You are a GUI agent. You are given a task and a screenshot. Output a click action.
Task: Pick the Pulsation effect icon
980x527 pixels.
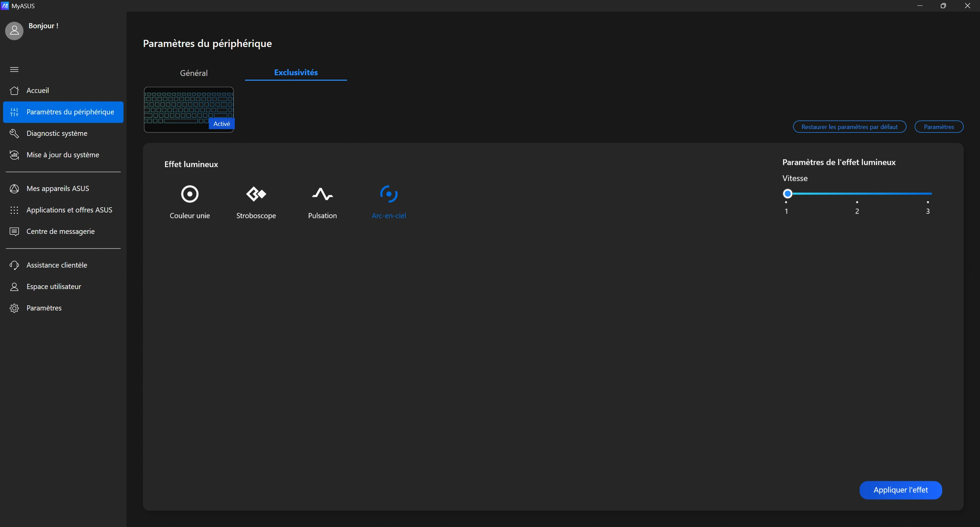click(x=322, y=194)
